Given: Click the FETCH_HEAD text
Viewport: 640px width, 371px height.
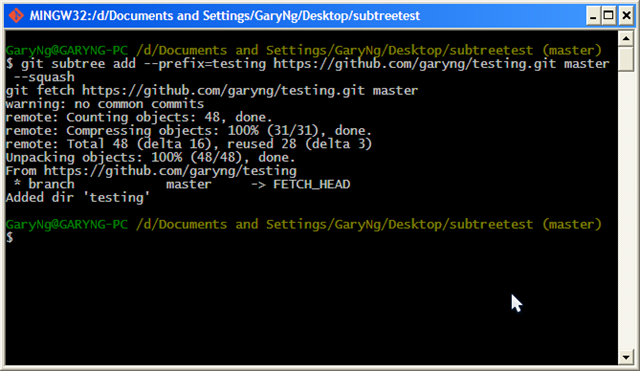Looking at the screenshot, I should 311,184.
